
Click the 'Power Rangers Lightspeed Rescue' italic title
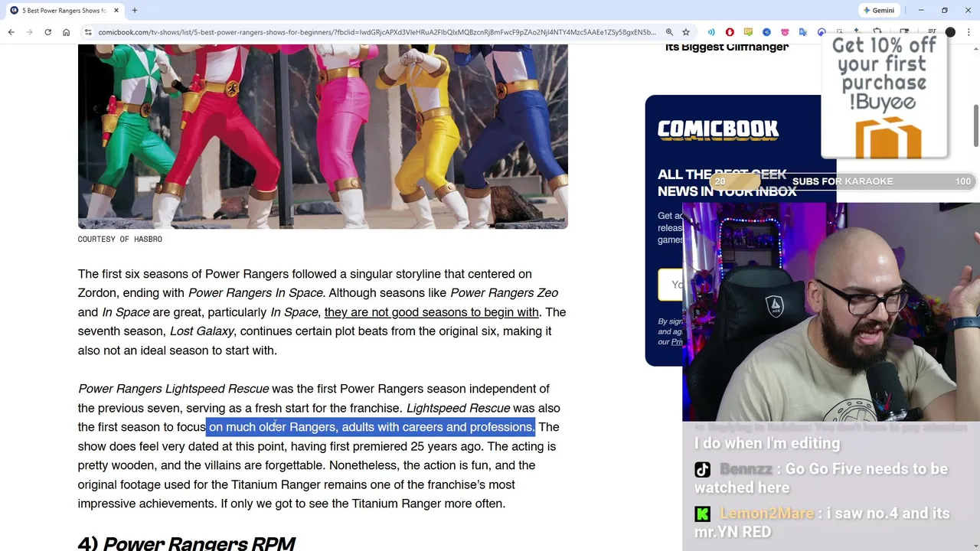pos(173,389)
